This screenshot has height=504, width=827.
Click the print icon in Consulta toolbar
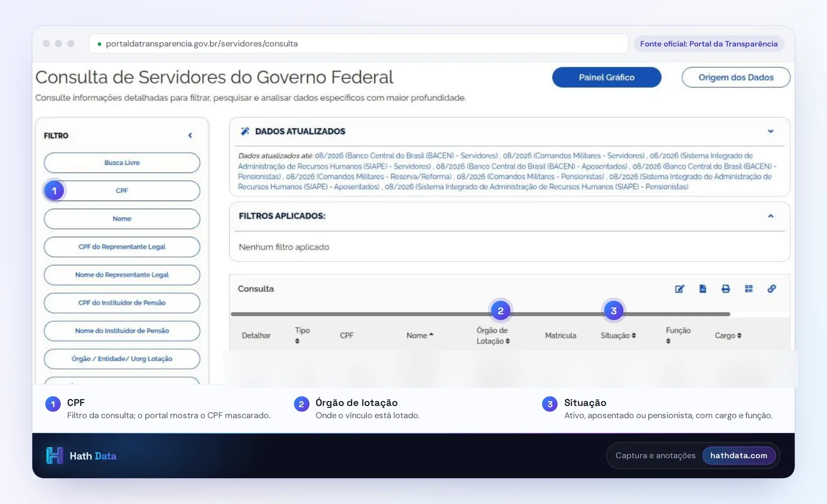click(x=726, y=289)
